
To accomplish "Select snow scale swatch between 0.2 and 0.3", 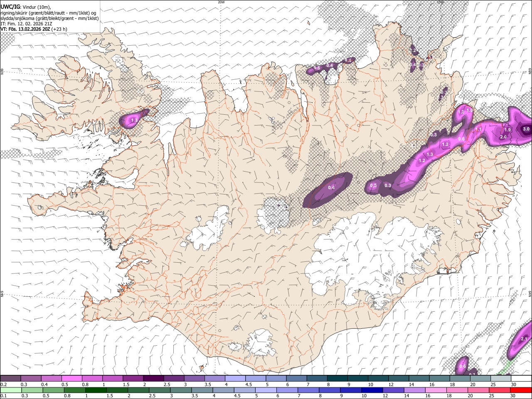I will [10, 378].
